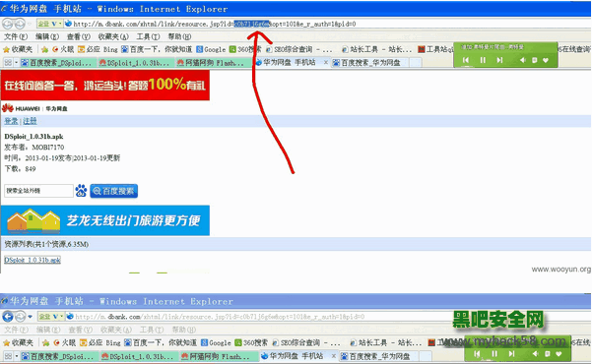Click red 在线问卷答一答 banner ad

[x=105, y=86]
